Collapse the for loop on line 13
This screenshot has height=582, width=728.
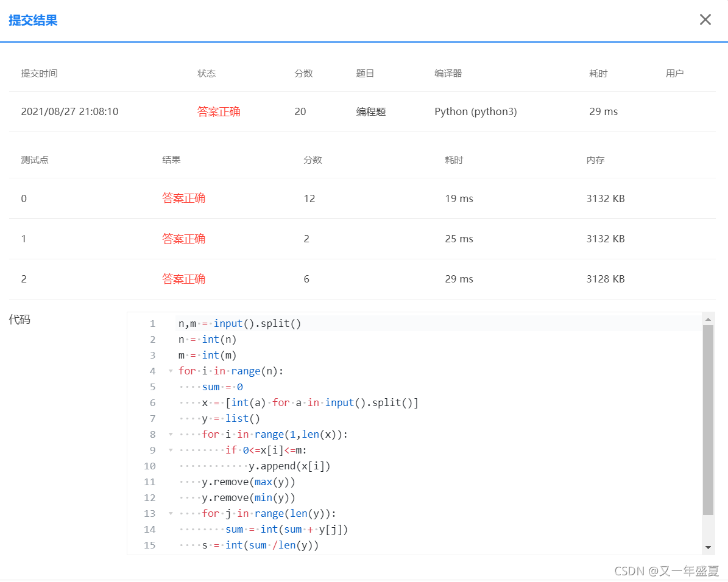click(170, 513)
